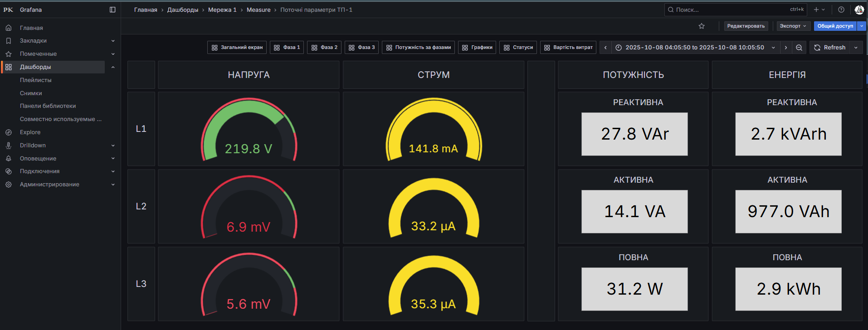This screenshot has width=868, height=330.
Task: Open the Фаза 2 dashboard link
Action: click(324, 48)
